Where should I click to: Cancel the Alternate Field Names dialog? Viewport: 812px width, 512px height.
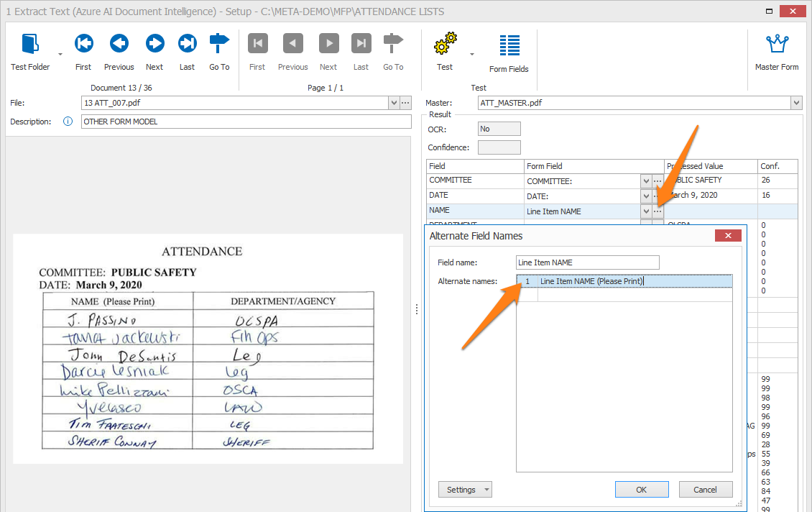pyautogui.click(x=706, y=489)
